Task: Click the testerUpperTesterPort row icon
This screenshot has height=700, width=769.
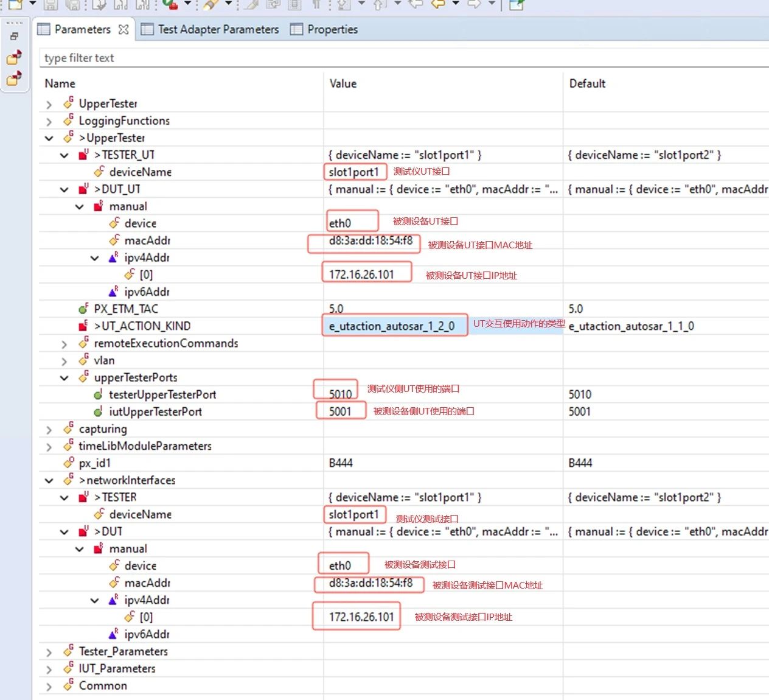Action: click(x=98, y=394)
